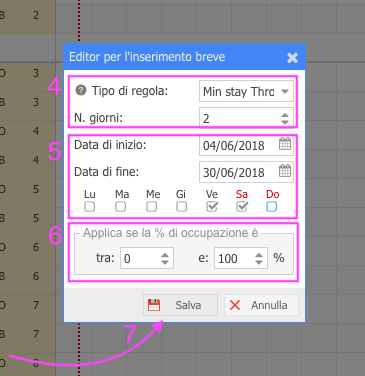Click the Annulla button
Viewport: 365px width, 376px height.
(x=261, y=305)
